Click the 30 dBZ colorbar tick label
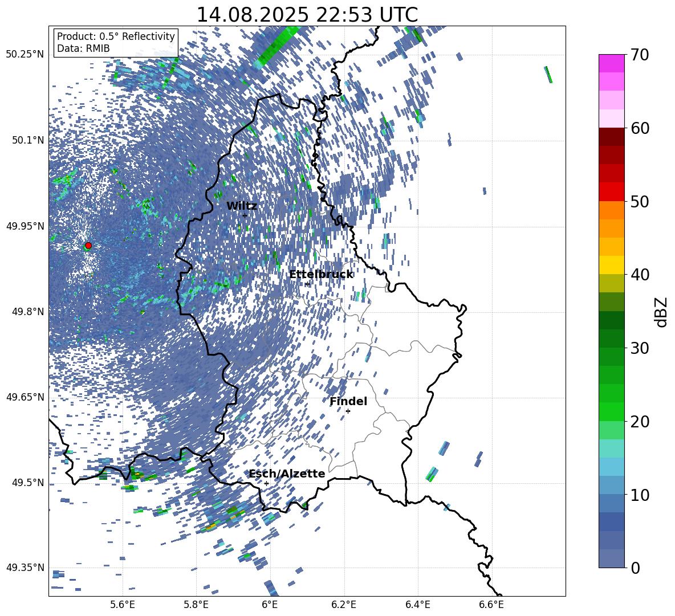 click(640, 348)
